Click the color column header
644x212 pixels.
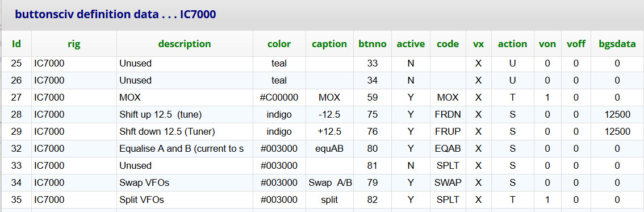[x=279, y=44]
